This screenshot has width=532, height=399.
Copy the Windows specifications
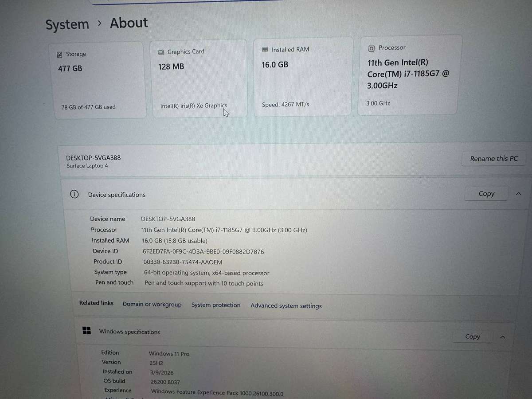coord(473,337)
